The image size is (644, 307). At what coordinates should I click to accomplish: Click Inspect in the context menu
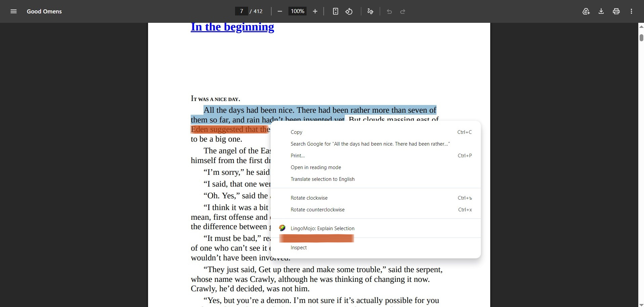(x=376, y=248)
